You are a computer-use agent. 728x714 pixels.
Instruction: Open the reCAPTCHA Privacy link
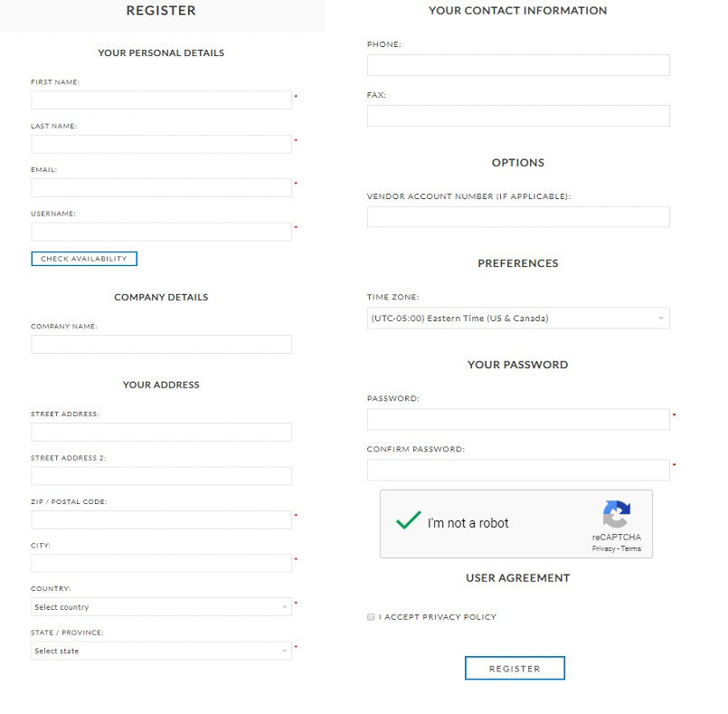coord(603,548)
